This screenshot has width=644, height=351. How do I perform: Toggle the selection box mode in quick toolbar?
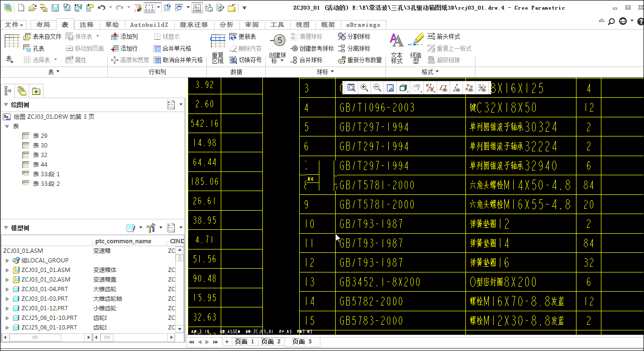(149, 8)
